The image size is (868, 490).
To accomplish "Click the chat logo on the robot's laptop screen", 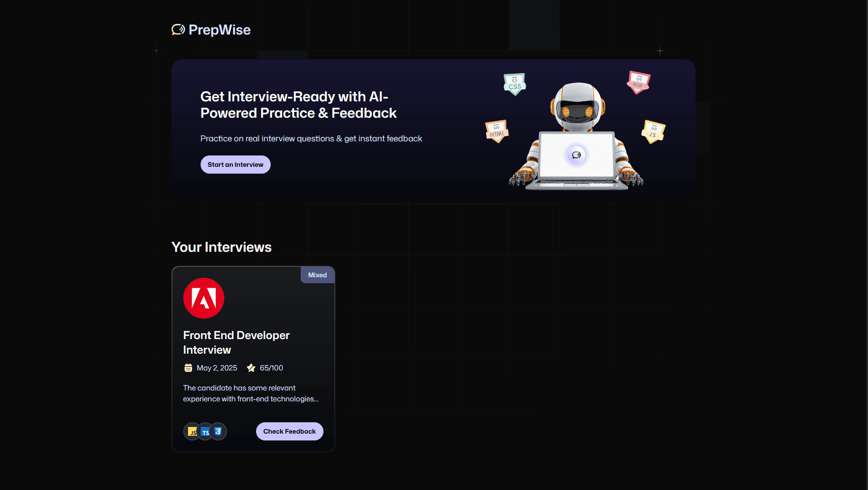I will (576, 155).
